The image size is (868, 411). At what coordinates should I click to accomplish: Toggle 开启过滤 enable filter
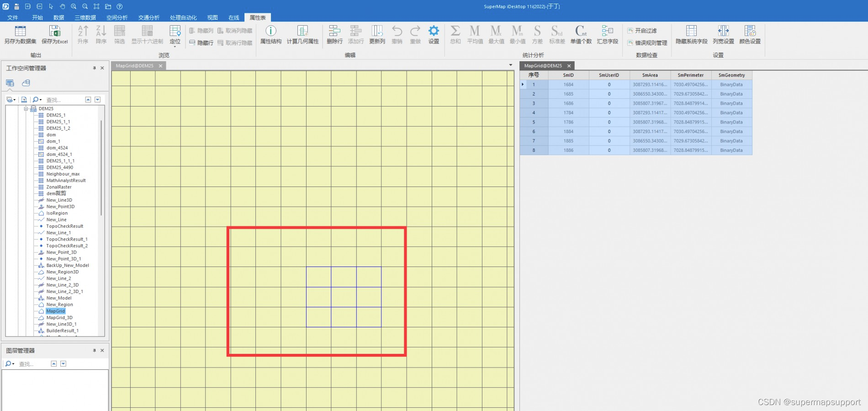click(642, 31)
